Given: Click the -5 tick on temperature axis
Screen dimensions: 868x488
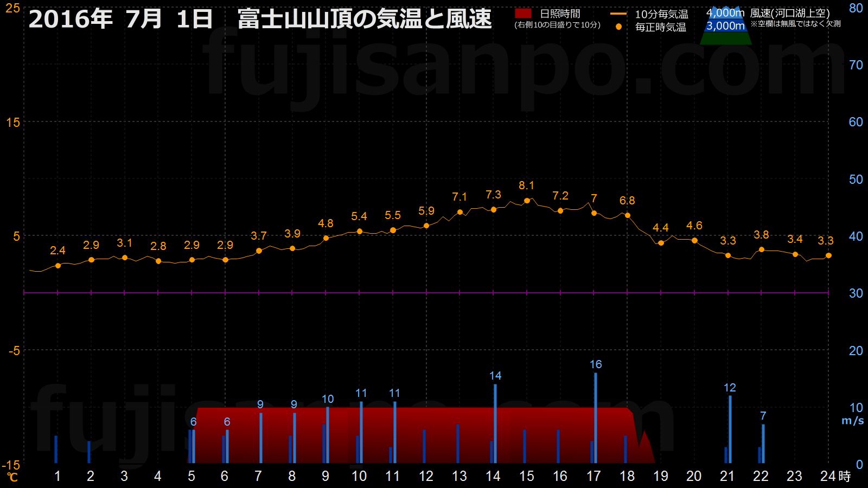Looking at the screenshot, I should (14, 351).
